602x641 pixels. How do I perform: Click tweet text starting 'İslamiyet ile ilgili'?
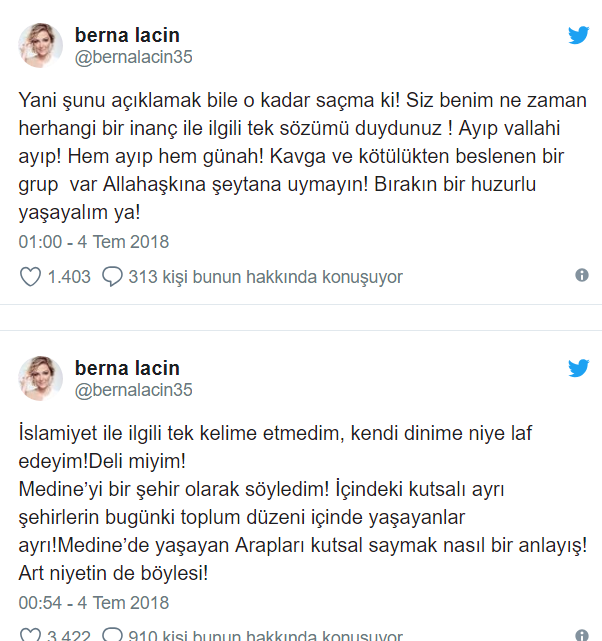pyautogui.click(x=302, y=503)
